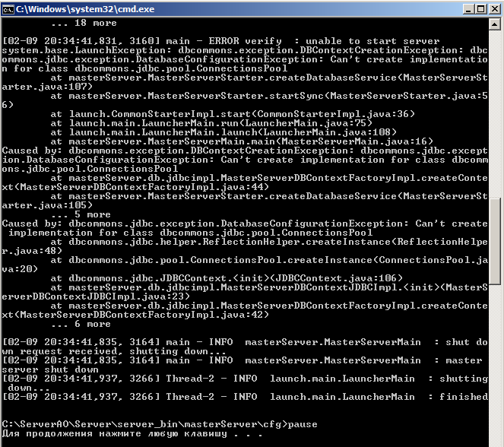Screen dimensions: 504x447
Task: Click the log line ending in "finished"
Action: (245, 397)
